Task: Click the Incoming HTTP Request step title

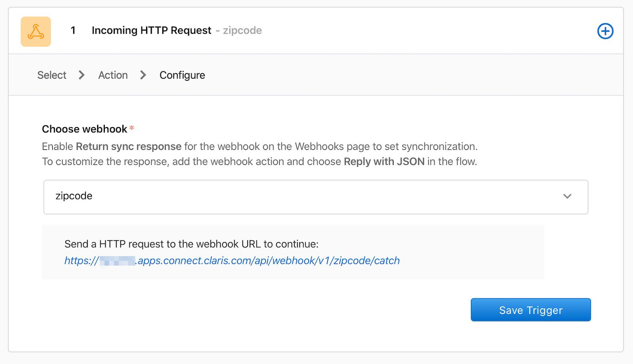Action: coord(152,30)
